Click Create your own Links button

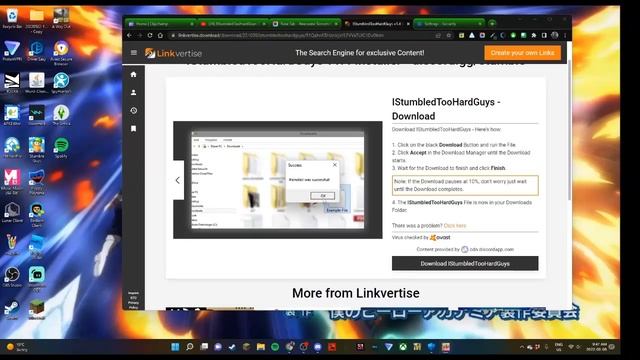[x=522, y=53]
